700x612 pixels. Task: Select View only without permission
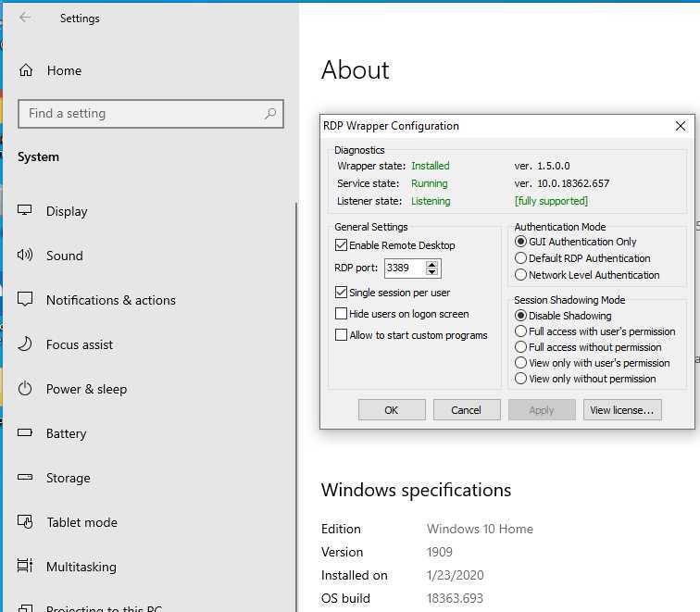[520, 379]
